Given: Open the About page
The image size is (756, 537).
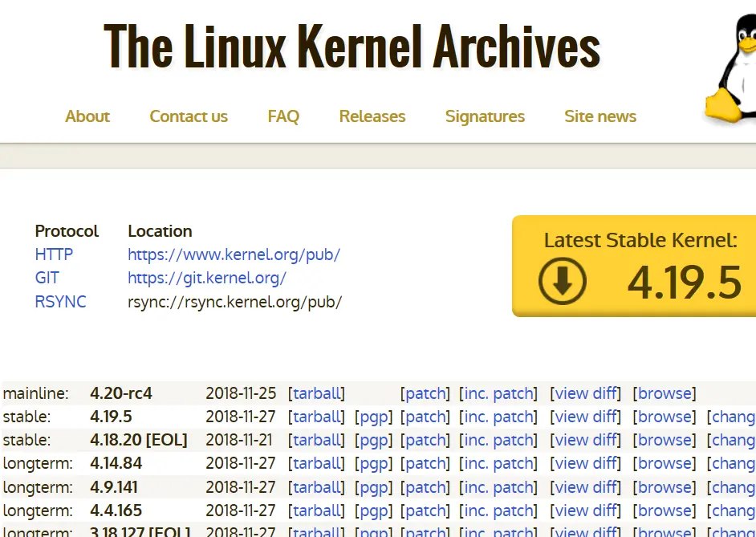Looking at the screenshot, I should [x=87, y=116].
